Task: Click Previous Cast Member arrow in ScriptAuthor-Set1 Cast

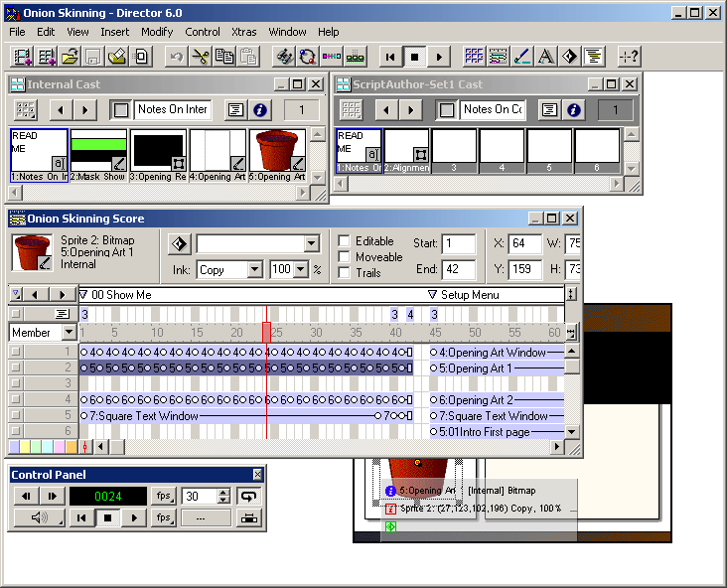Action: point(386,110)
